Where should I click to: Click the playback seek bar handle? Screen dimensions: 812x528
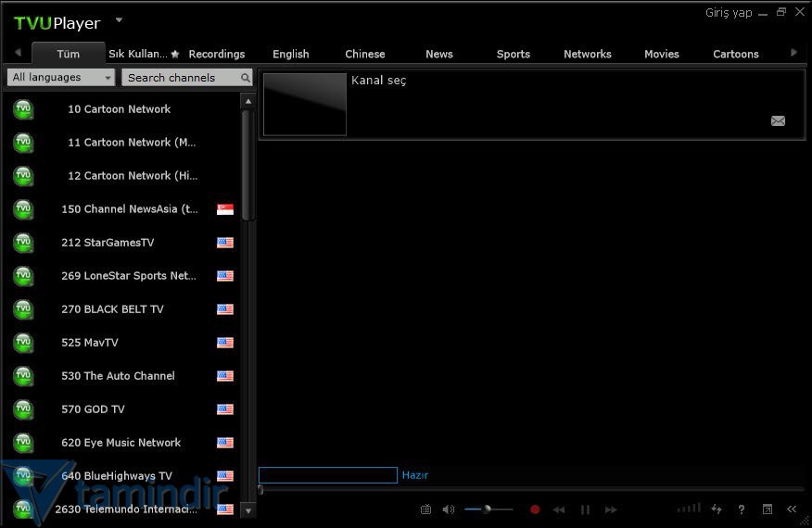click(x=260, y=489)
